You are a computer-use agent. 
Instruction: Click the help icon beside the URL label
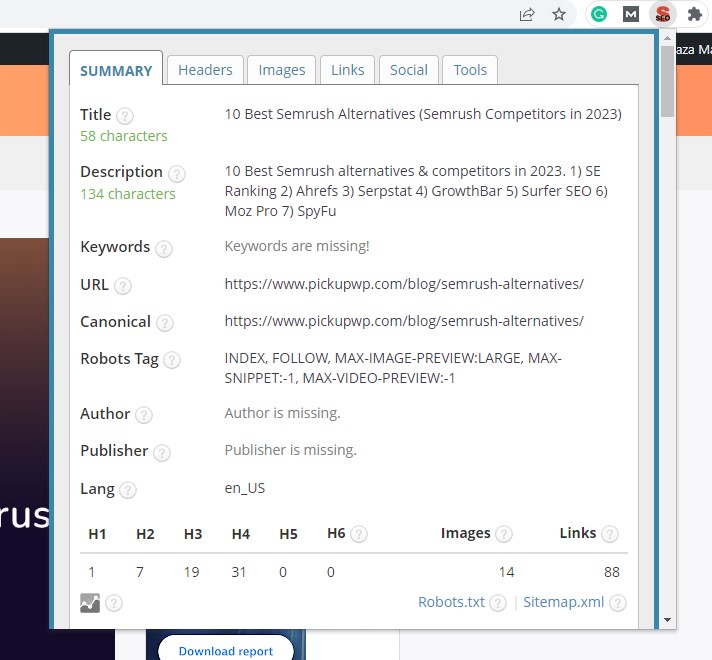click(123, 286)
